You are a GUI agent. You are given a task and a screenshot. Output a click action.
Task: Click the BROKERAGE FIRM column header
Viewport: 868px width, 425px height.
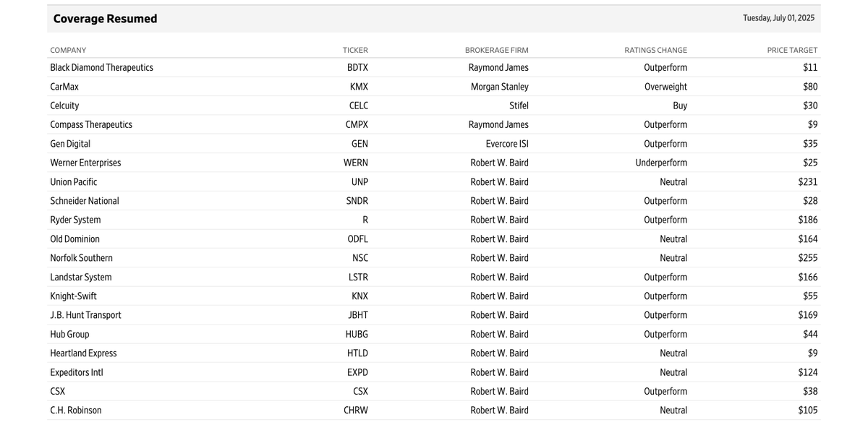(x=497, y=50)
